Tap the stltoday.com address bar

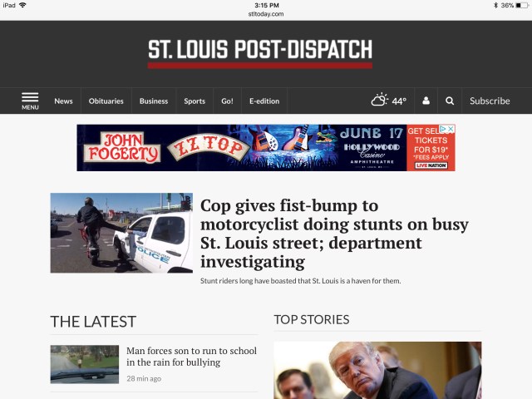coord(266,14)
